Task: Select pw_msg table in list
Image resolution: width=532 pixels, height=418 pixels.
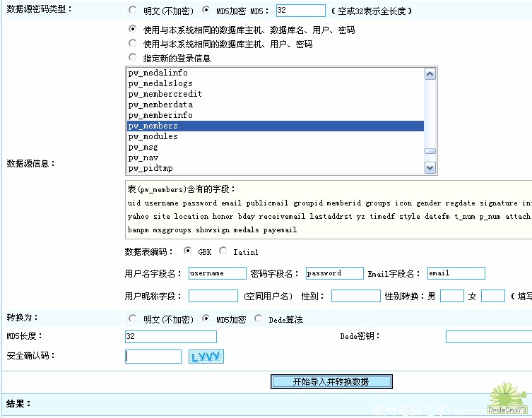Action: (x=276, y=147)
